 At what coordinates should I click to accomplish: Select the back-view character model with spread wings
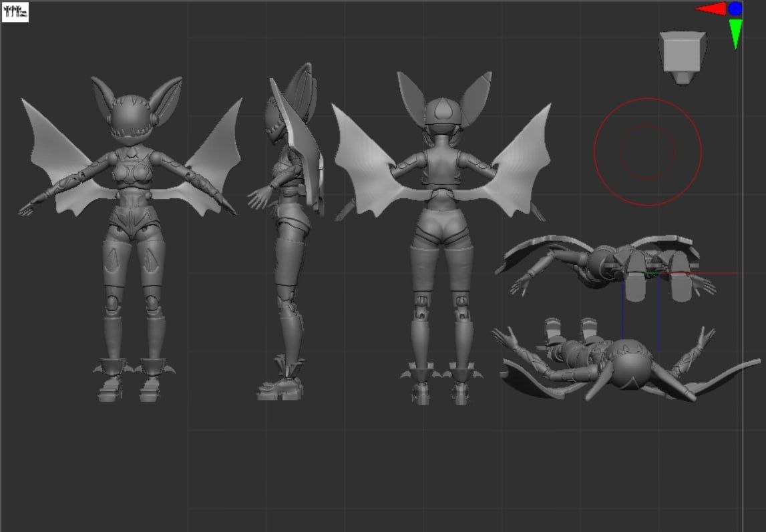coord(442,238)
